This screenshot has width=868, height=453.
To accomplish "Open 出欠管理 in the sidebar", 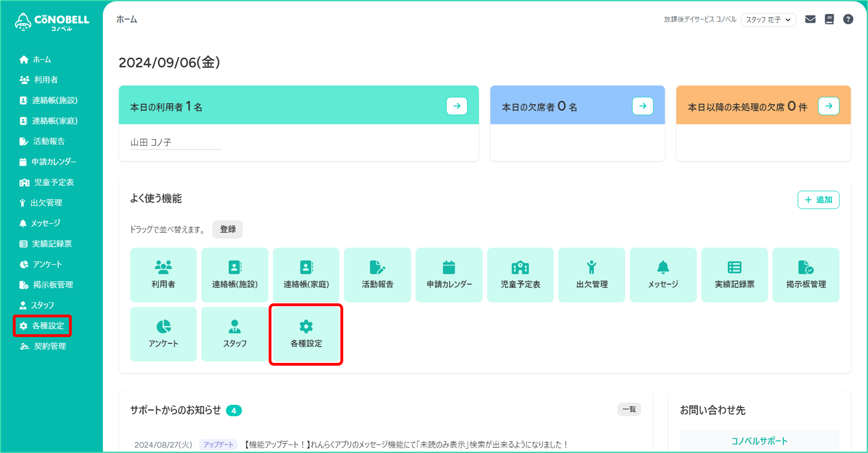I will (41, 203).
